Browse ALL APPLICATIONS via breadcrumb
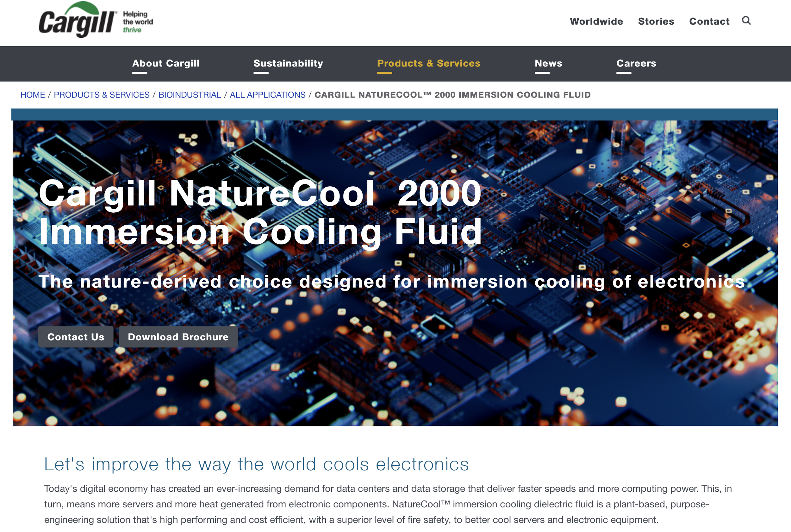 tap(267, 95)
